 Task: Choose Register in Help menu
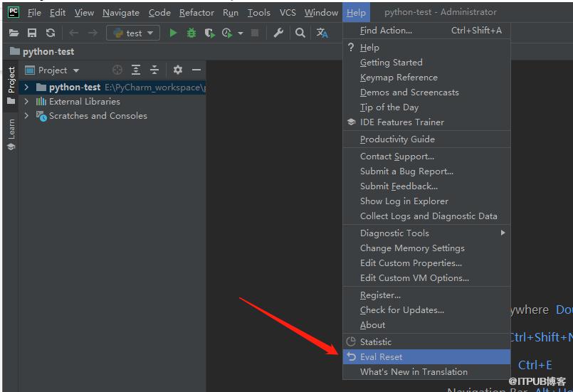426,295
